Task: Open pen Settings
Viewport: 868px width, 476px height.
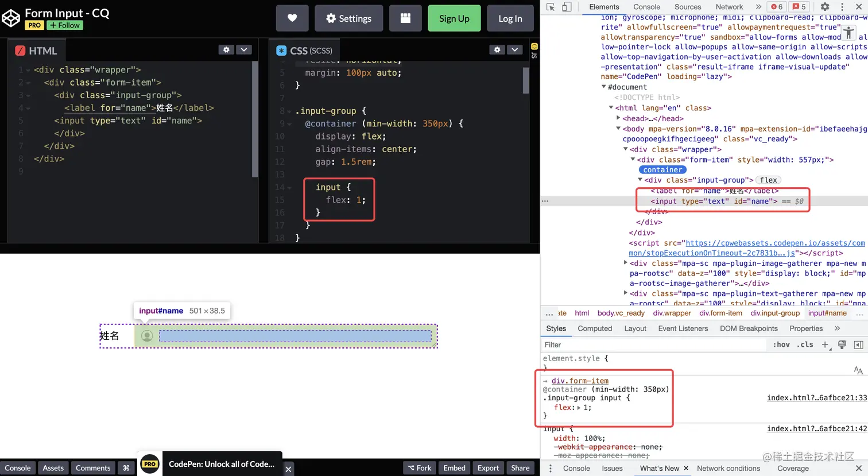Action: pyautogui.click(x=348, y=18)
